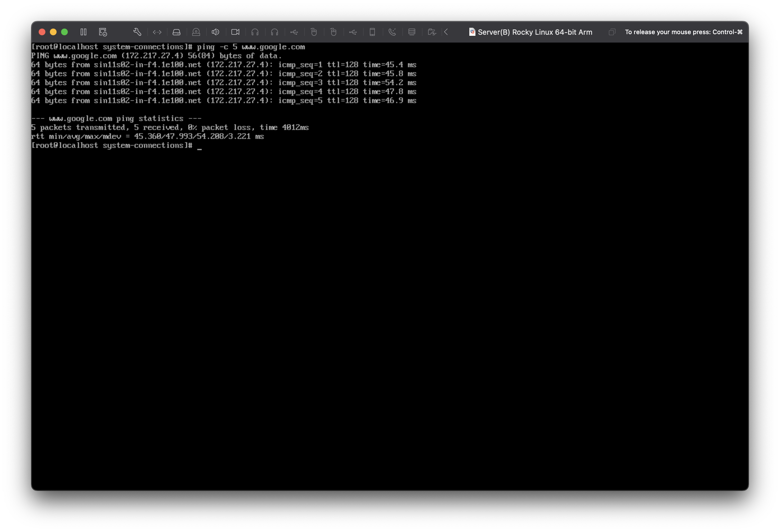Click the network adapter icon
This screenshot has height=532, width=780.
(157, 32)
